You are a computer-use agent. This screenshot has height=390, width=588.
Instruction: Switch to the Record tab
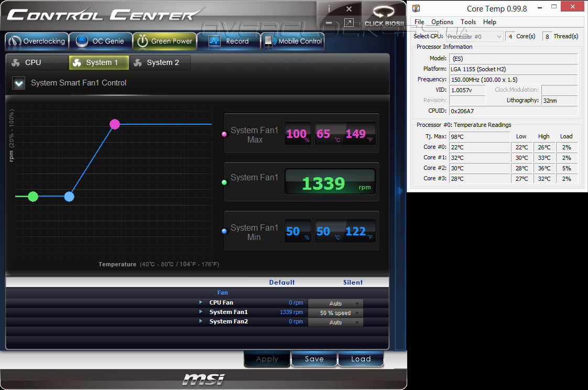228,41
